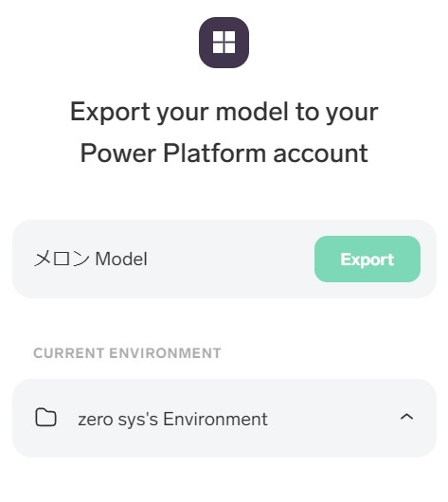Click the rounded purple logo tile
448x502 pixels.
[224, 43]
